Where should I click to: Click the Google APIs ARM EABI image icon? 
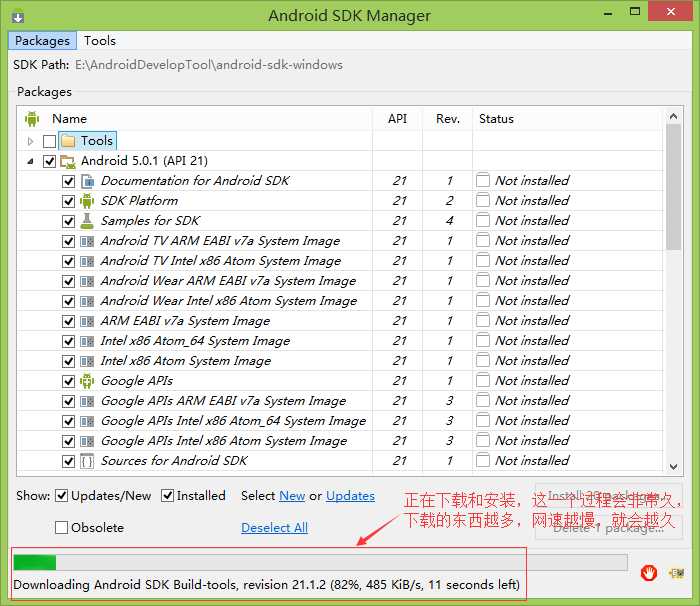pos(88,401)
